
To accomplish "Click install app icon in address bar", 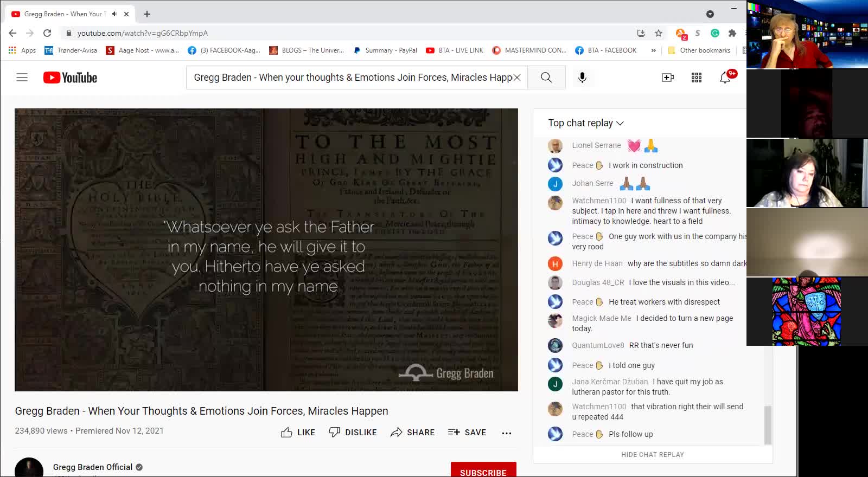I will 641,33.
